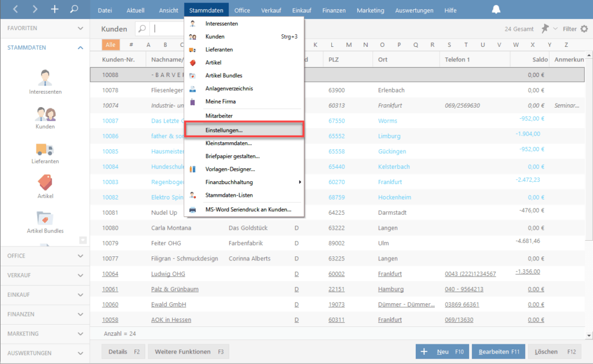Click the plus icon in top bar
Viewport: 593px width, 364px height.
coord(54,9)
